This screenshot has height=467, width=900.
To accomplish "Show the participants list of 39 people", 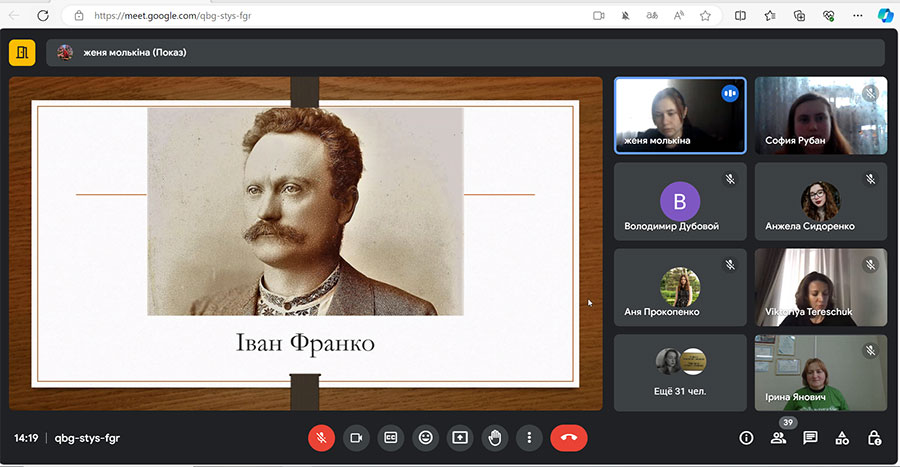I will tap(778, 438).
